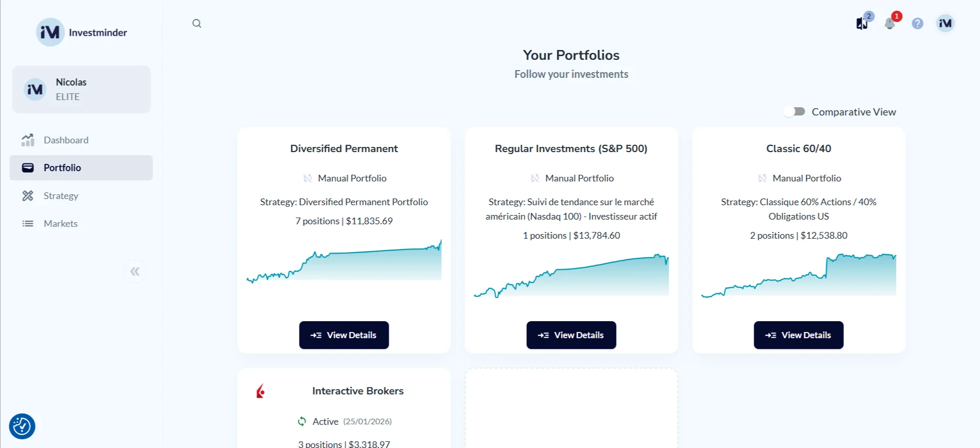980x448 pixels.
Task: Open Strategy in the sidebar
Action: click(61, 196)
